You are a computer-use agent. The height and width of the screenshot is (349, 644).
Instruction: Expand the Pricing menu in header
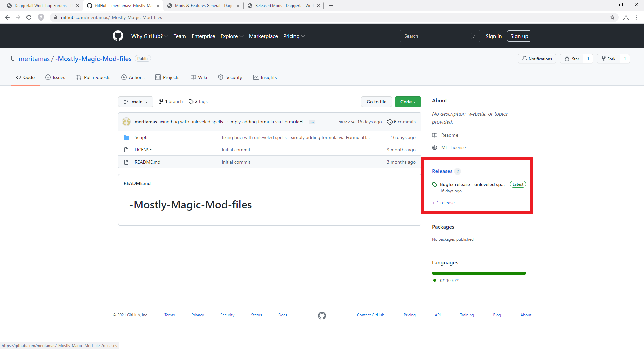294,36
